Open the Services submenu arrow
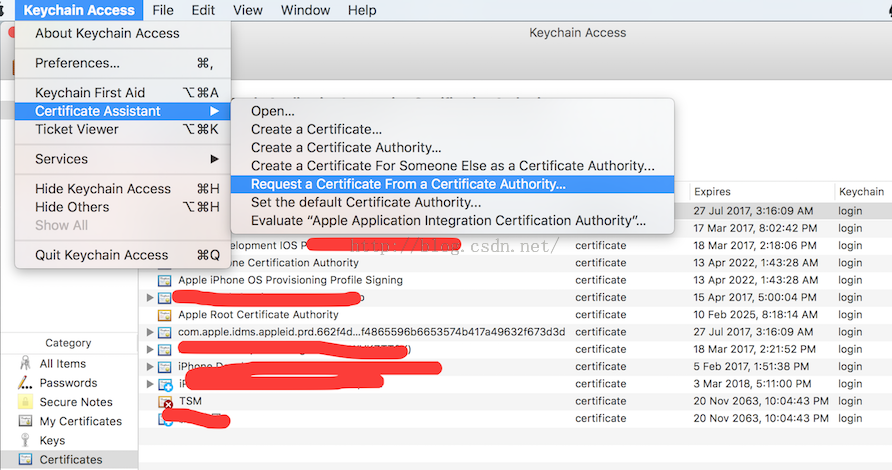The height and width of the screenshot is (470, 892). (214, 159)
